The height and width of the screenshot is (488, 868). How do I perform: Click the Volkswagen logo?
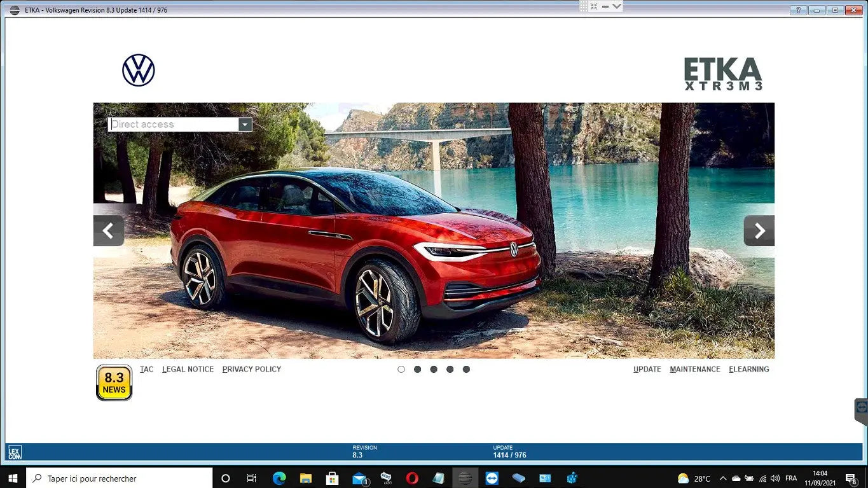pyautogui.click(x=139, y=70)
